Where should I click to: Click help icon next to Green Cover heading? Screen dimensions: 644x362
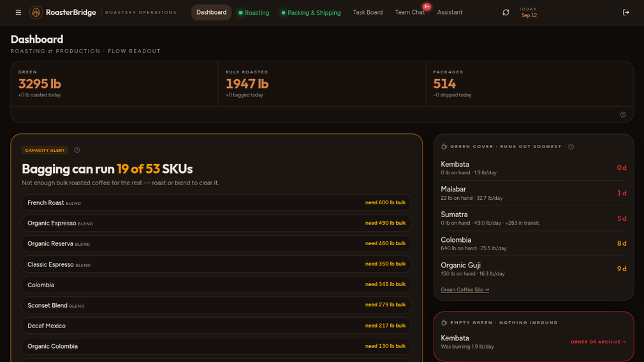(571, 146)
